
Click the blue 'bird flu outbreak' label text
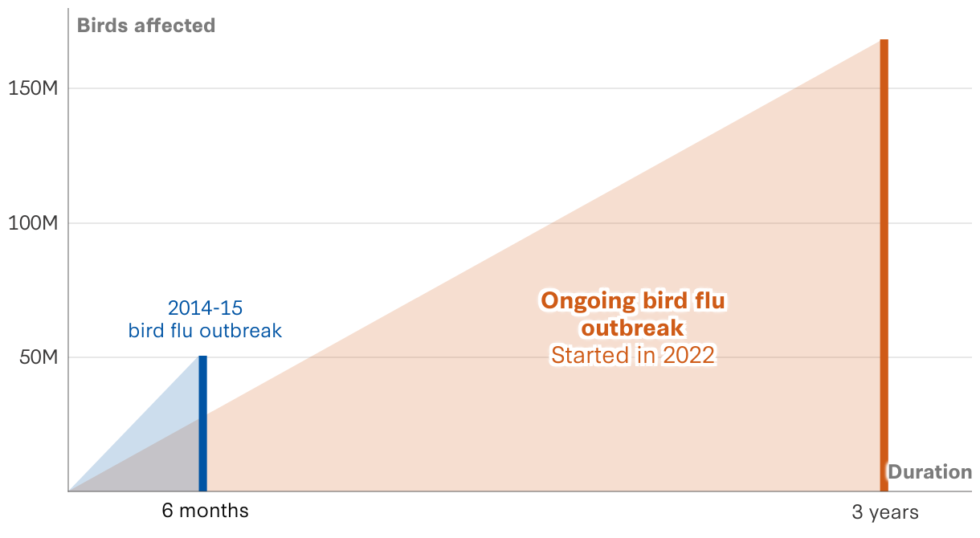pos(205,331)
